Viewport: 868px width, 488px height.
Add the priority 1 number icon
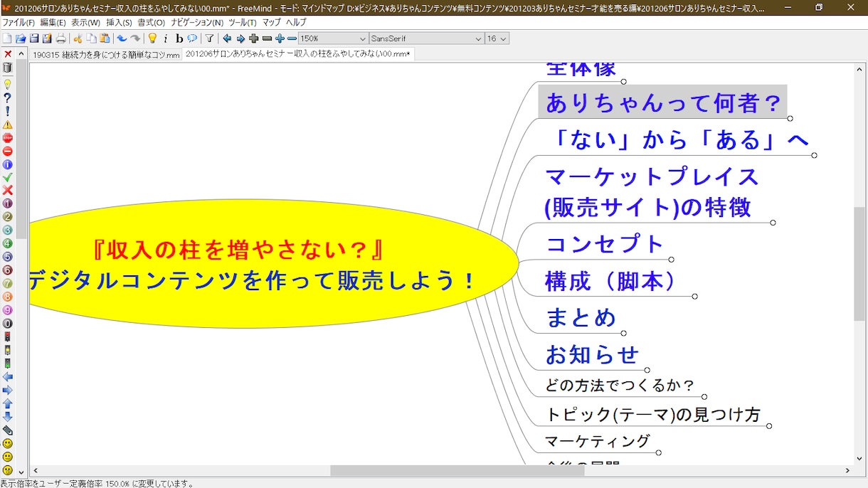tap(8, 203)
